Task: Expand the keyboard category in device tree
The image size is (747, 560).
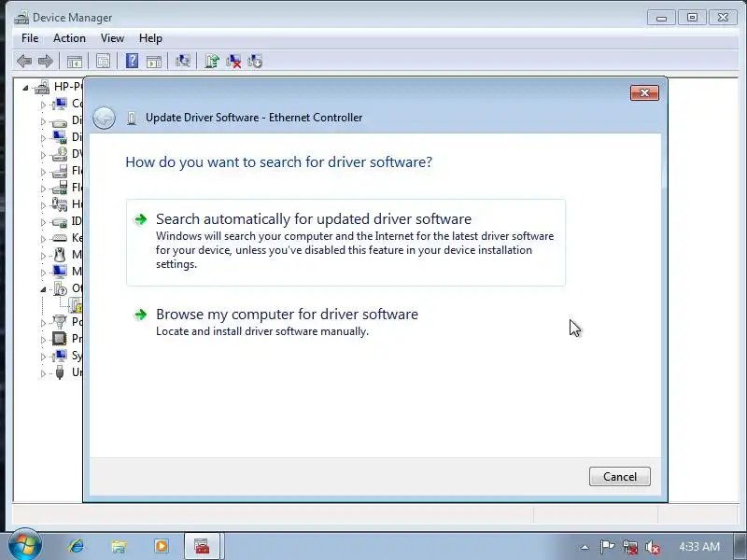Action: [x=43, y=239]
